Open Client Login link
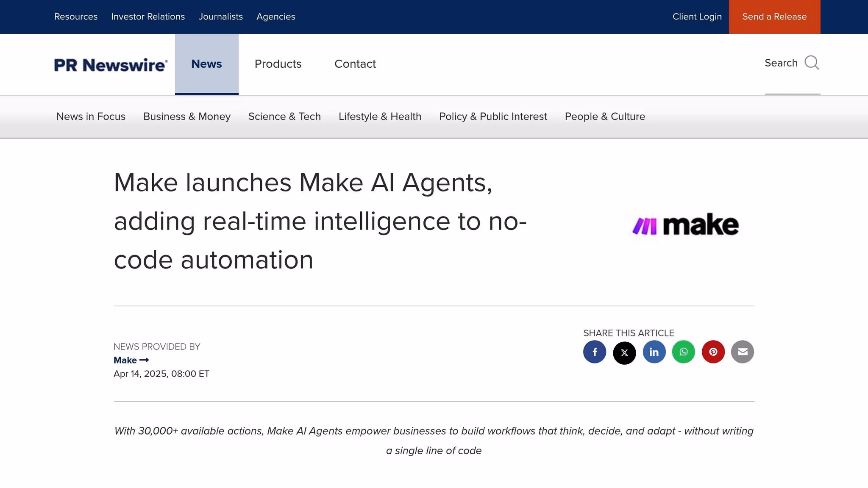868x488 pixels. pyautogui.click(x=697, y=17)
